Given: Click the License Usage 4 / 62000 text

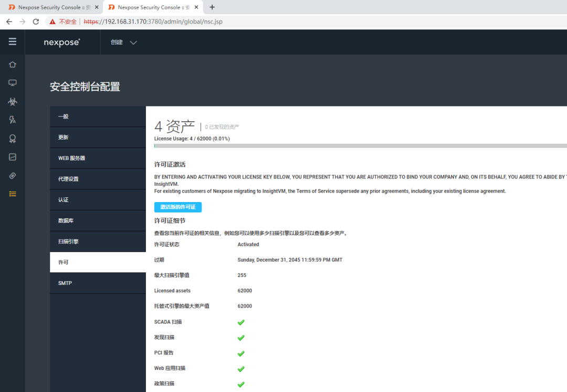Looking at the screenshot, I should 192,139.
